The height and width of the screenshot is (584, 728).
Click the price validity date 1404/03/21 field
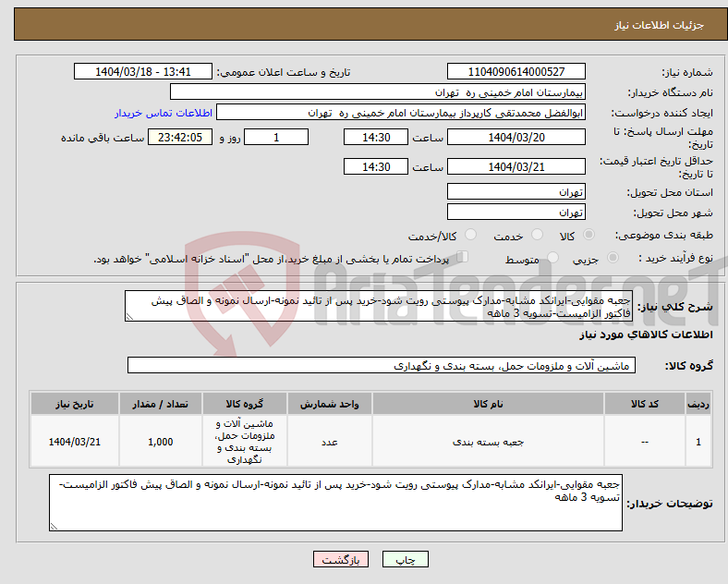(516, 166)
